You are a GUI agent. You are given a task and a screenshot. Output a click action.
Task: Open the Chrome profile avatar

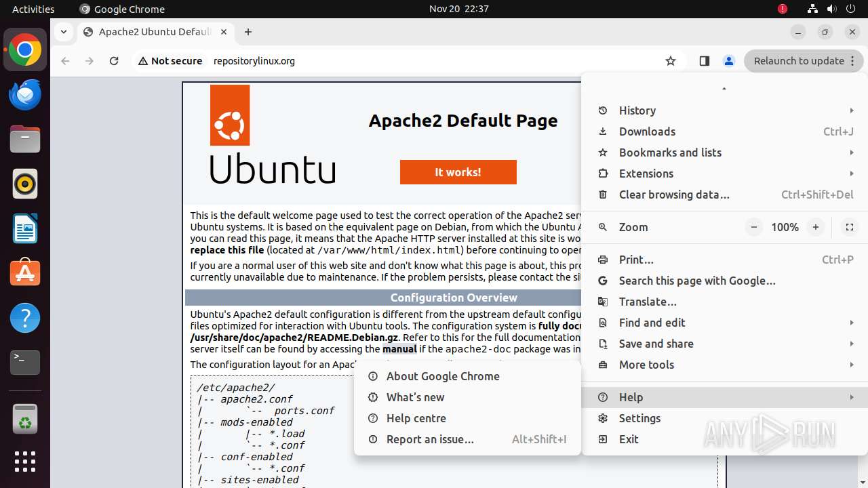click(729, 61)
